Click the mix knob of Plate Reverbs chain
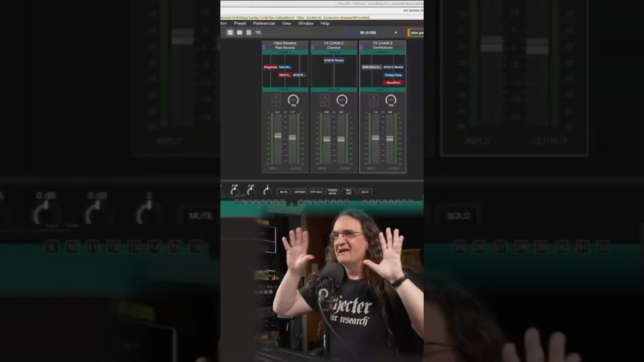This screenshot has height=362, width=644. (293, 100)
